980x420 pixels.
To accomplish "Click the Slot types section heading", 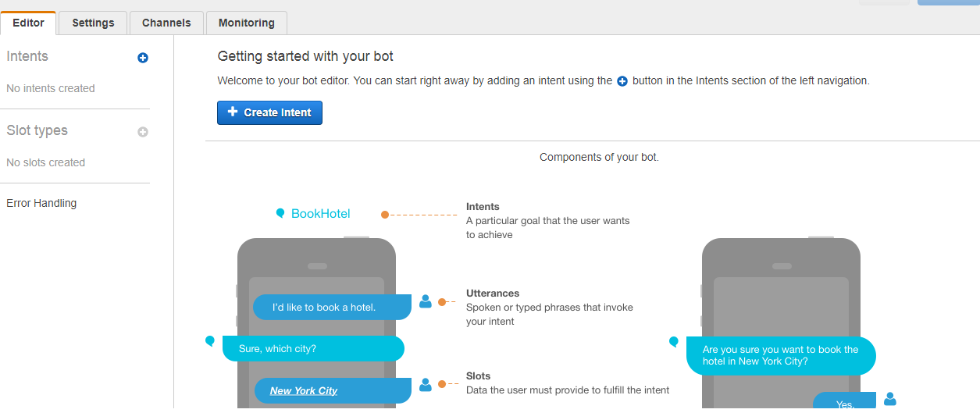I will (x=37, y=130).
